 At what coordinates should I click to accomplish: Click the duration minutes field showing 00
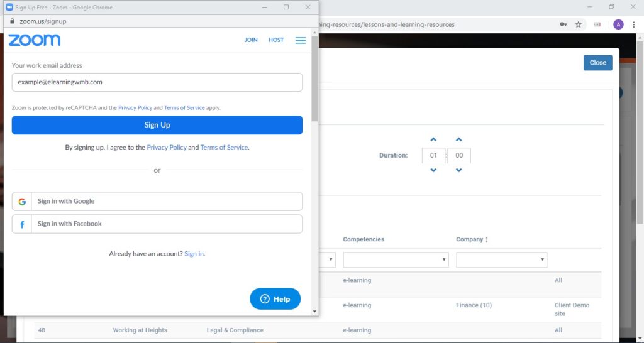click(x=458, y=156)
